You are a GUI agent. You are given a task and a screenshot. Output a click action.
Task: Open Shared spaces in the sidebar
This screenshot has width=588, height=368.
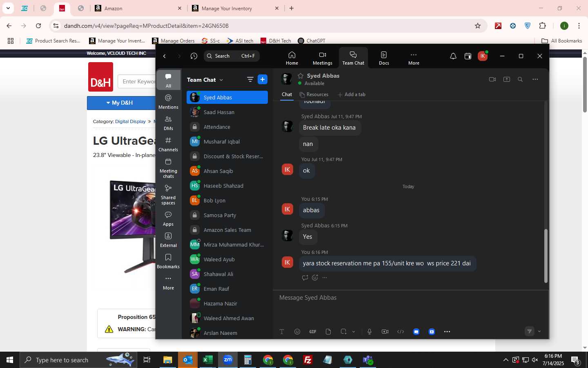point(168,194)
